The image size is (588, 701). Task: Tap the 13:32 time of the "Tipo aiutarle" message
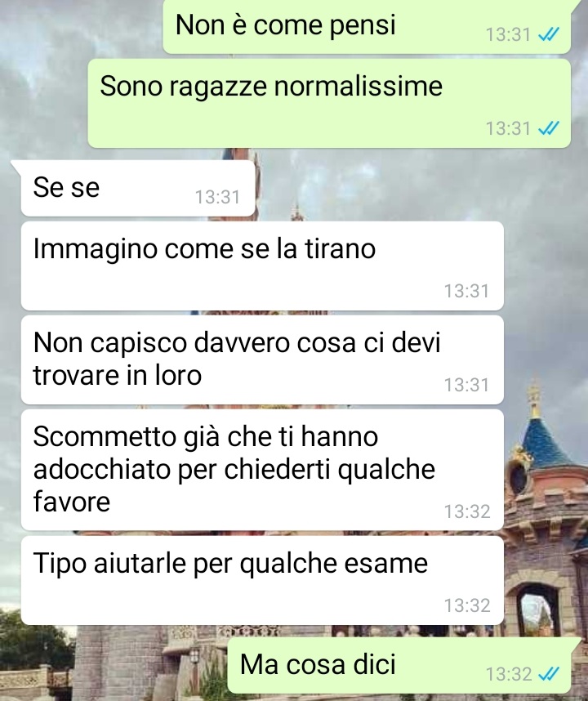[x=467, y=605]
